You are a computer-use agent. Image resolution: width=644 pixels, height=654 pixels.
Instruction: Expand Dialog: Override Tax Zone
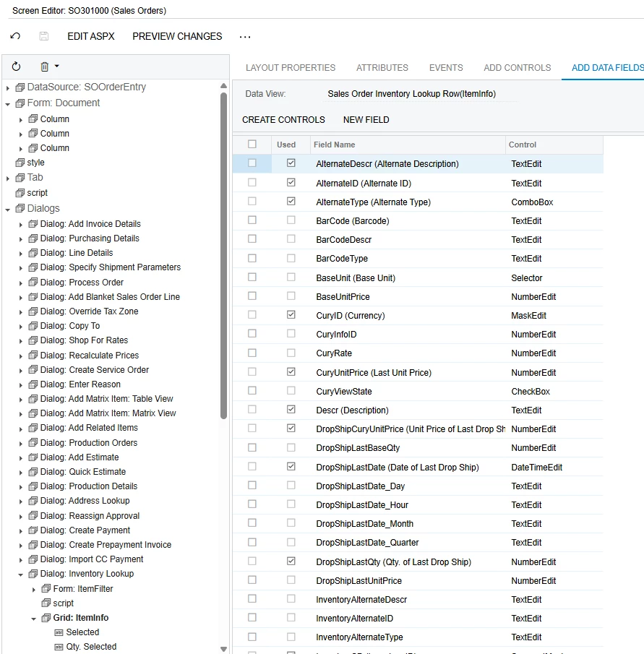(x=21, y=312)
